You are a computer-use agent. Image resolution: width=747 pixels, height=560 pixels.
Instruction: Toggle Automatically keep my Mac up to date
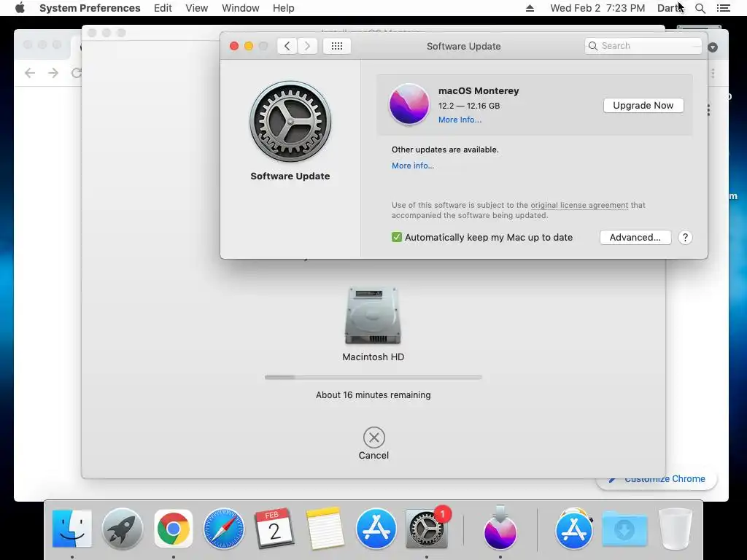pos(396,237)
